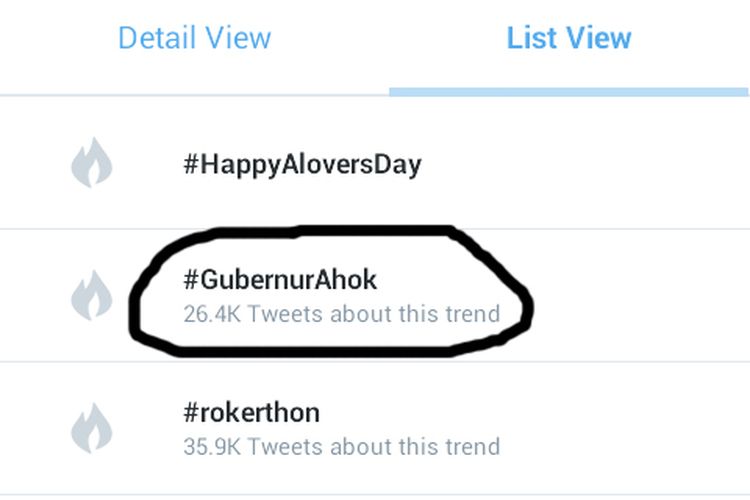Select the #rokerthon trend row background
This screenshot has width=750, height=500.
tap(620, 427)
